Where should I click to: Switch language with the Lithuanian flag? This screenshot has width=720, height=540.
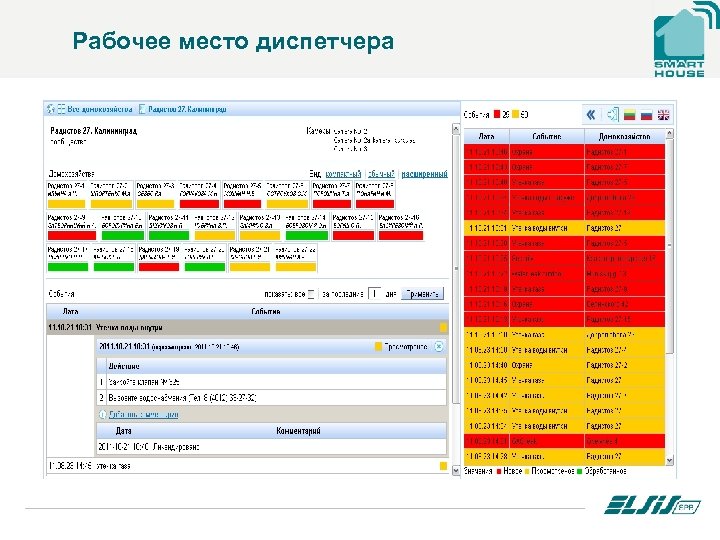[x=630, y=114]
